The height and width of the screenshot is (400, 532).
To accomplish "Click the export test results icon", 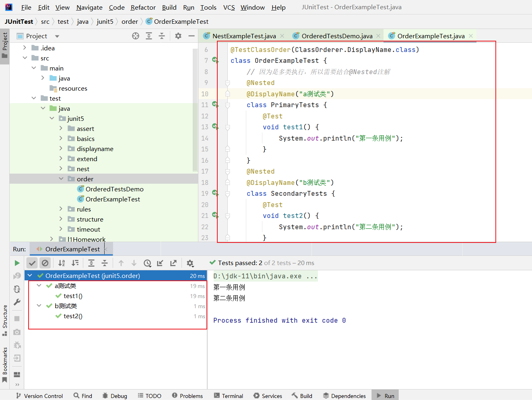I will (173, 263).
